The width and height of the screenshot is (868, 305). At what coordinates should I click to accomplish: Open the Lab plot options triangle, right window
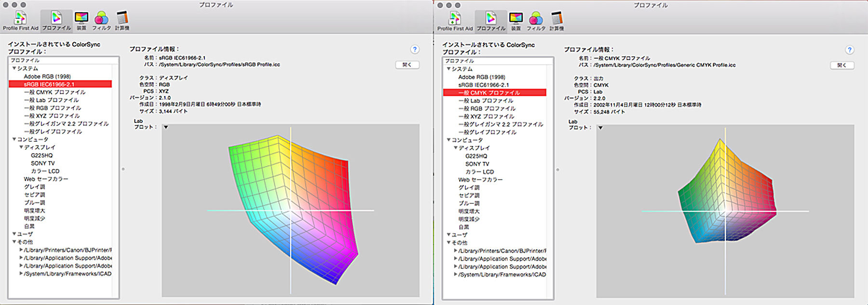coord(600,128)
